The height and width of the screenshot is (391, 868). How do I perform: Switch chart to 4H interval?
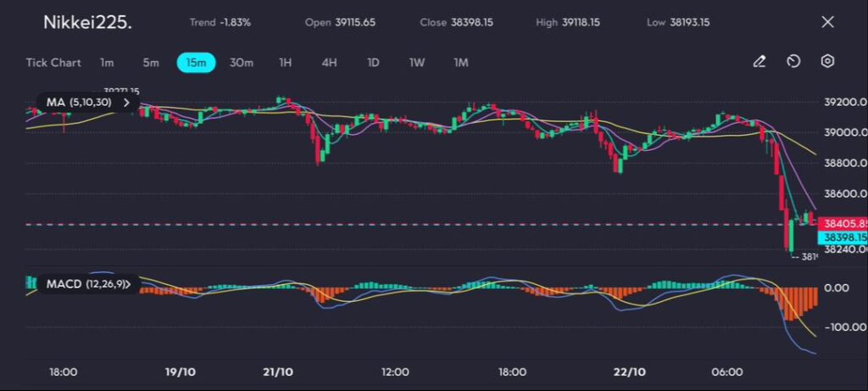330,62
